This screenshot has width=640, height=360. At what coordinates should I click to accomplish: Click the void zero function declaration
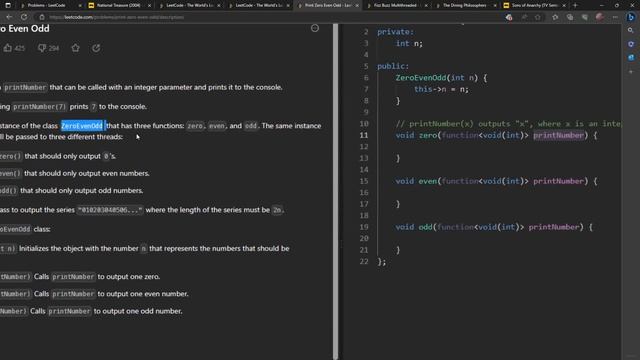click(496, 135)
